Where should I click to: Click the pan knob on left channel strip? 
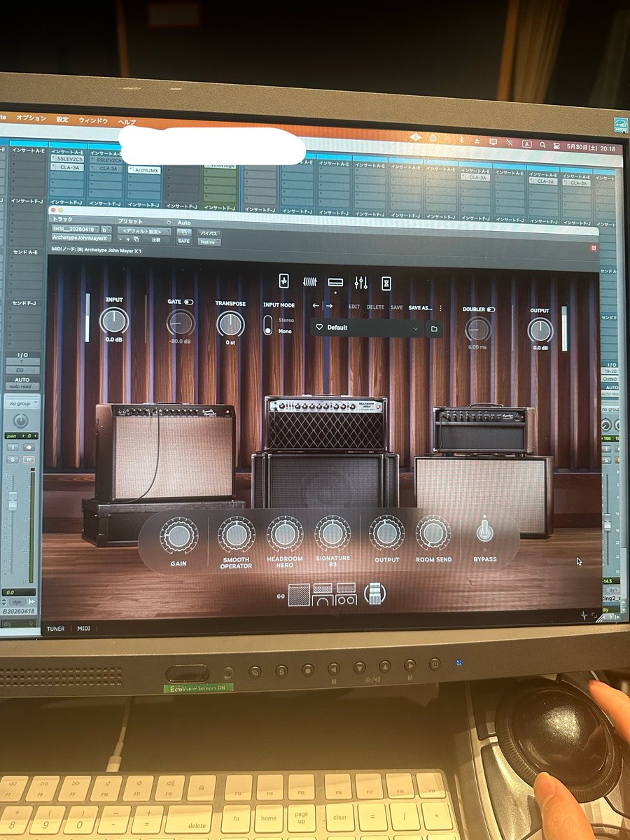coord(22,421)
